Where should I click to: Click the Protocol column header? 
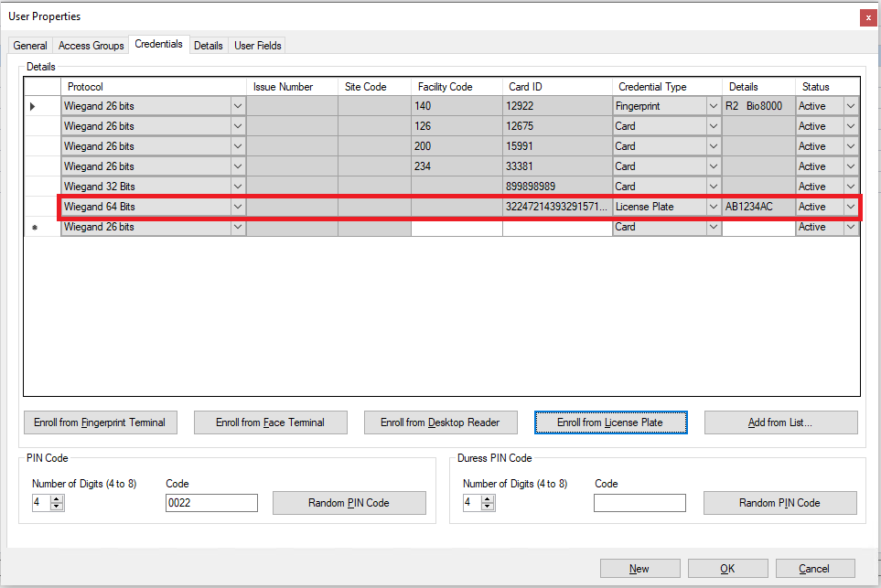[154, 87]
